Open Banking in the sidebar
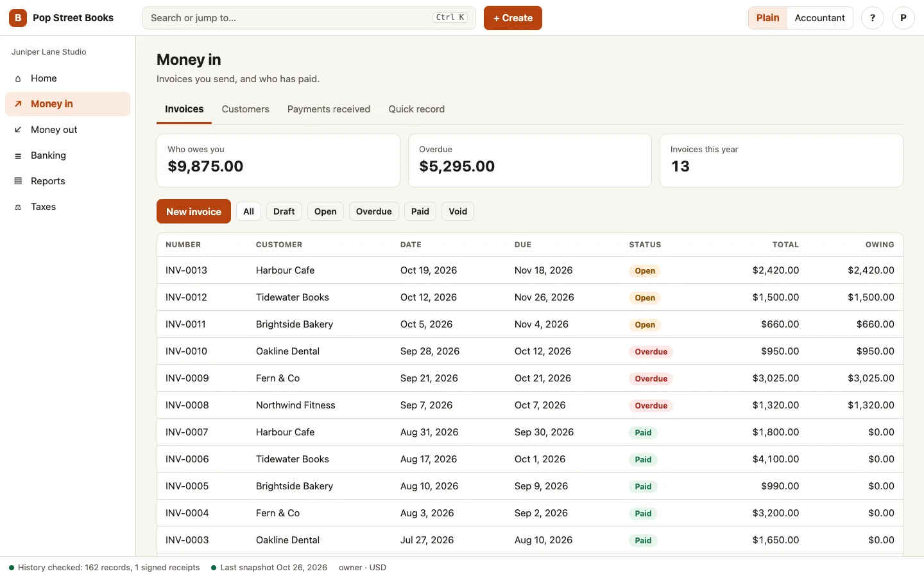 68,155
